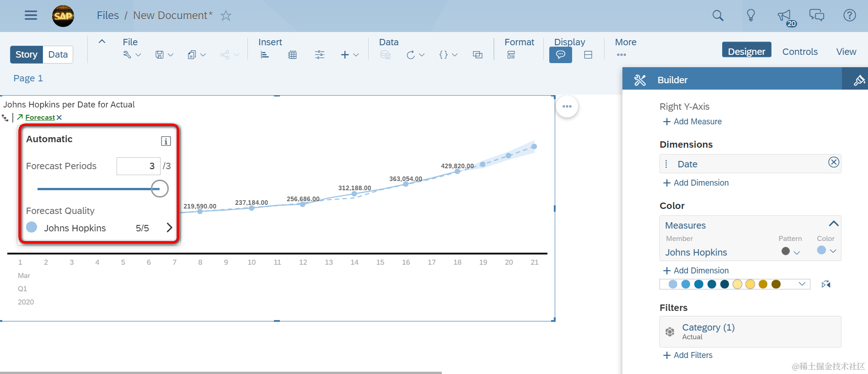Viewport: 868px width, 374px height.
Task: Open chart's three-dot action menu
Action: [x=567, y=107]
